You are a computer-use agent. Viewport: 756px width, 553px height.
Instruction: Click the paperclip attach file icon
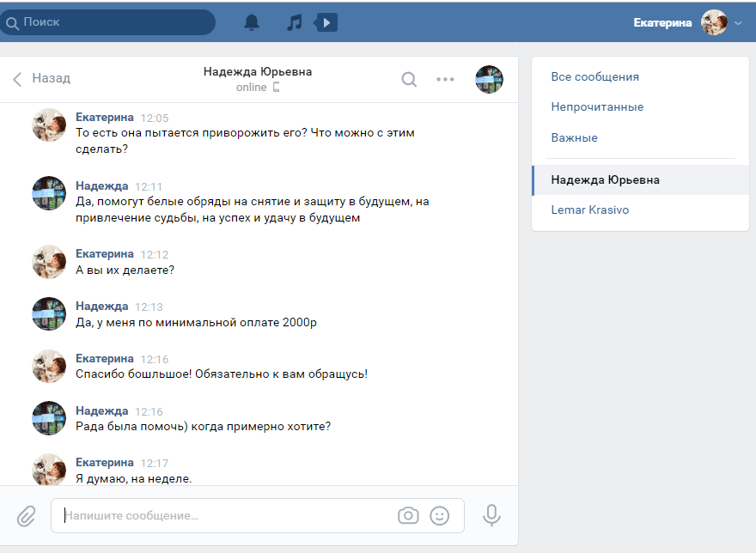coord(27,515)
